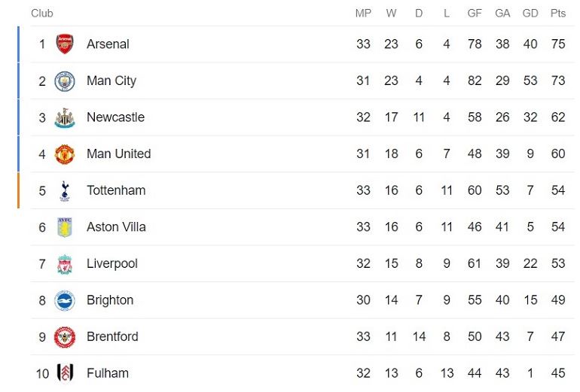Viewport: 580px width, 392px height.
Task: Click the MP column header
Action: pyautogui.click(x=363, y=14)
